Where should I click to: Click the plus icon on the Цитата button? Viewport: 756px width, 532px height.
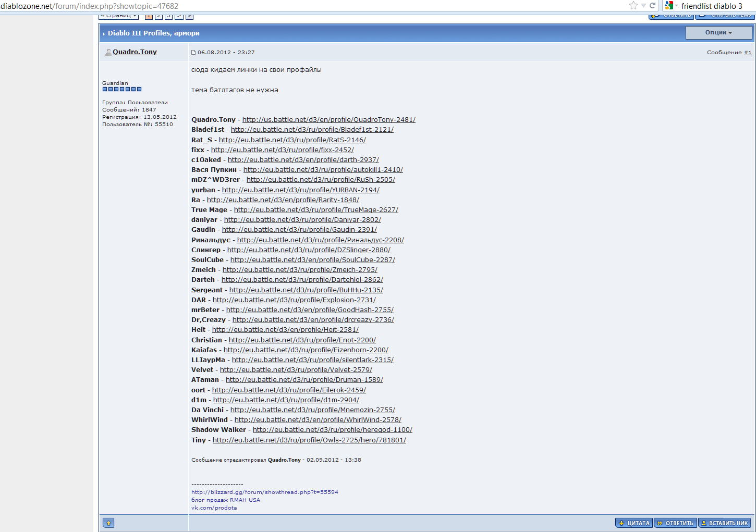click(x=621, y=523)
